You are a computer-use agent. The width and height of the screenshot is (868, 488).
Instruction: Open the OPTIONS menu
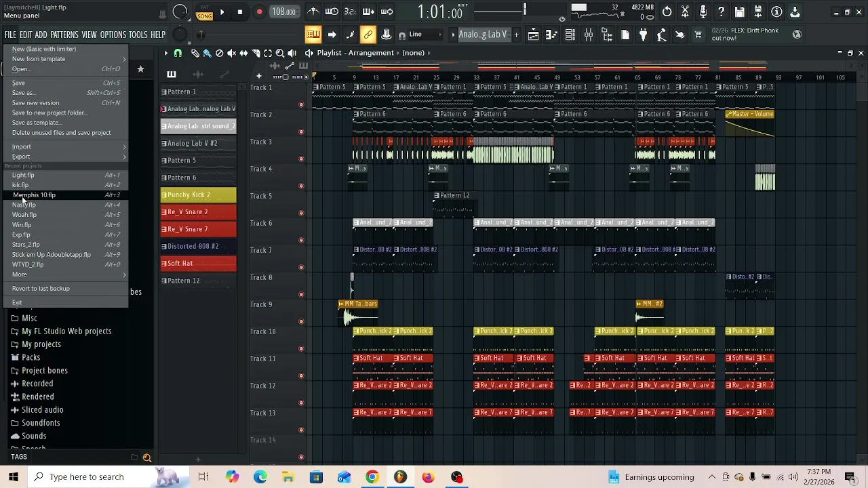tap(113, 35)
